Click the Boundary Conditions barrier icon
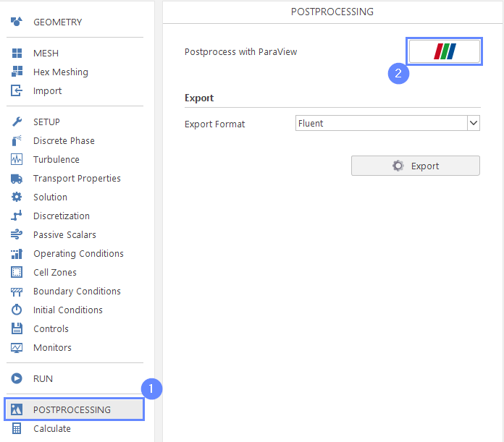The height and width of the screenshot is (442, 504). tap(17, 292)
